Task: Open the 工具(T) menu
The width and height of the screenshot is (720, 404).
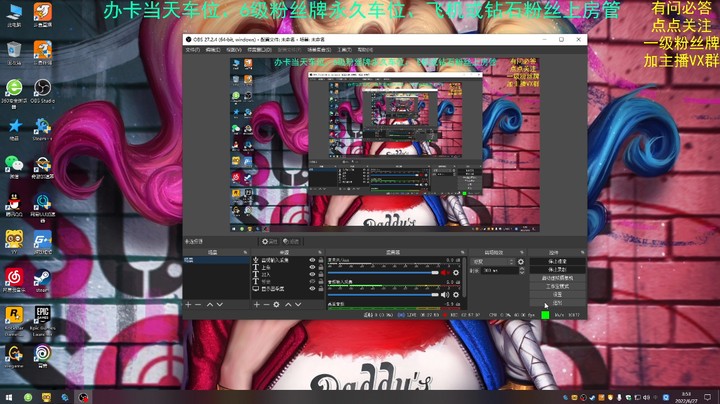Action: point(345,50)
